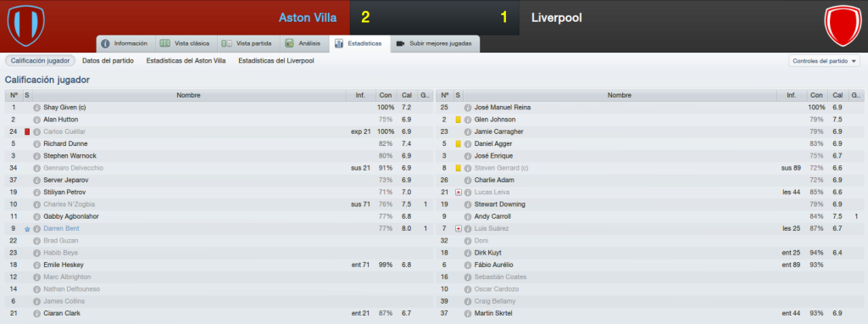Image resolution: width=868 pixels, height=324 pixels.
Task: Click info icon next to Shay Given
Action: pos(36,108)
